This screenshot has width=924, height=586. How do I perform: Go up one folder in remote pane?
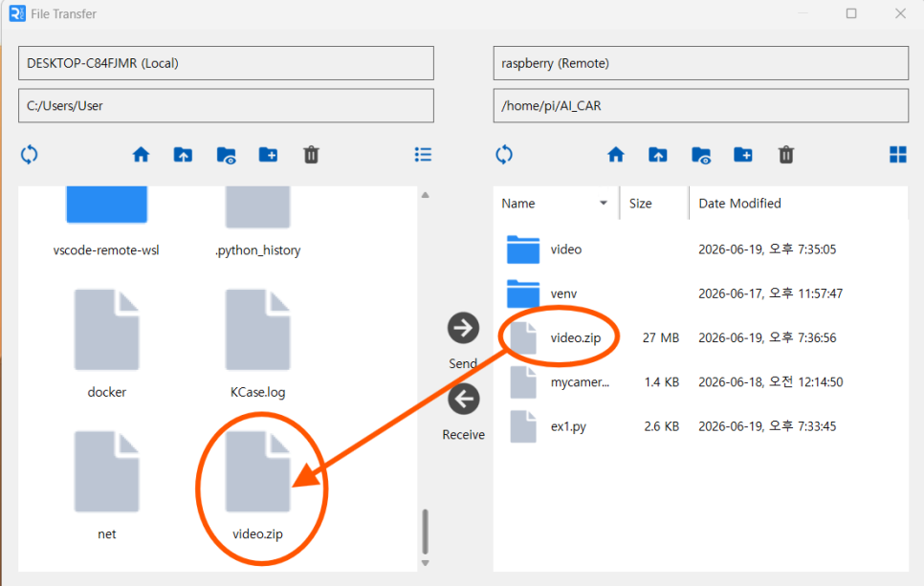[658, 155]
